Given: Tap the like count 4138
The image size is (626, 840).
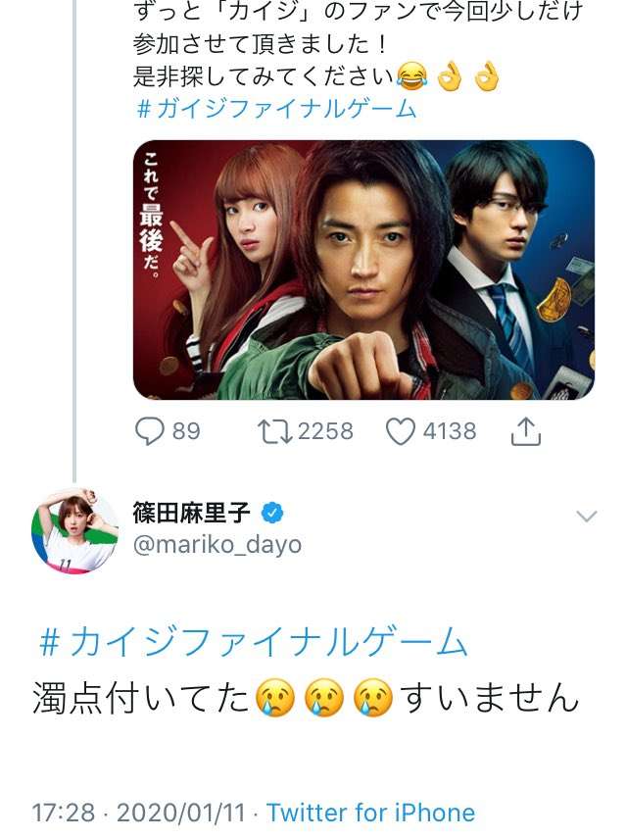Looking at the screenshot, I should click(x=450, y=431).
